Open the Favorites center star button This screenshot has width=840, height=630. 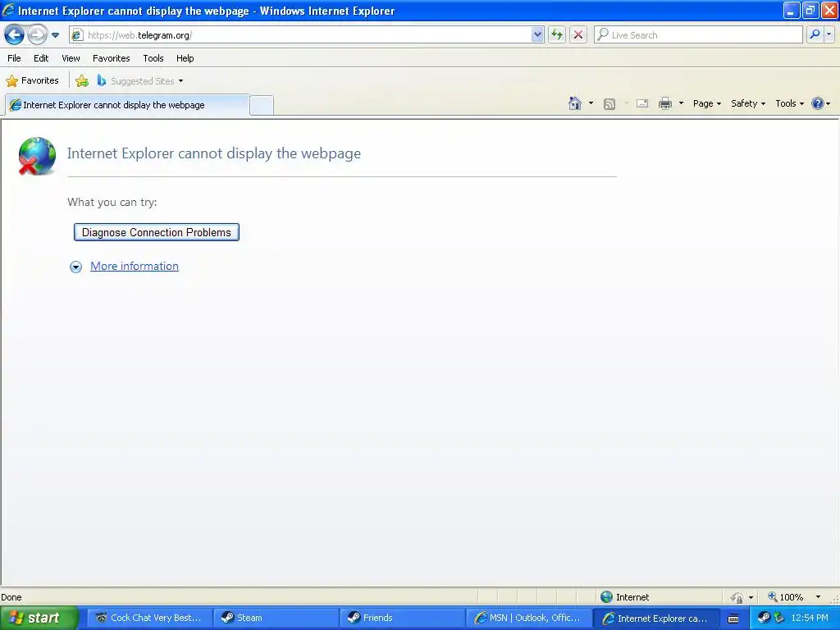point(32,81)
